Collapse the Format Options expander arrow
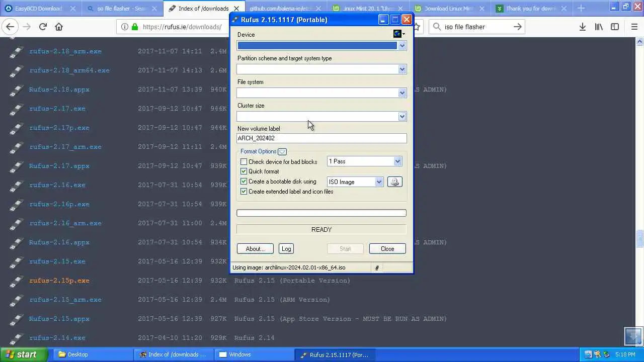The image size is (644, 362). (x=282, y=152)
